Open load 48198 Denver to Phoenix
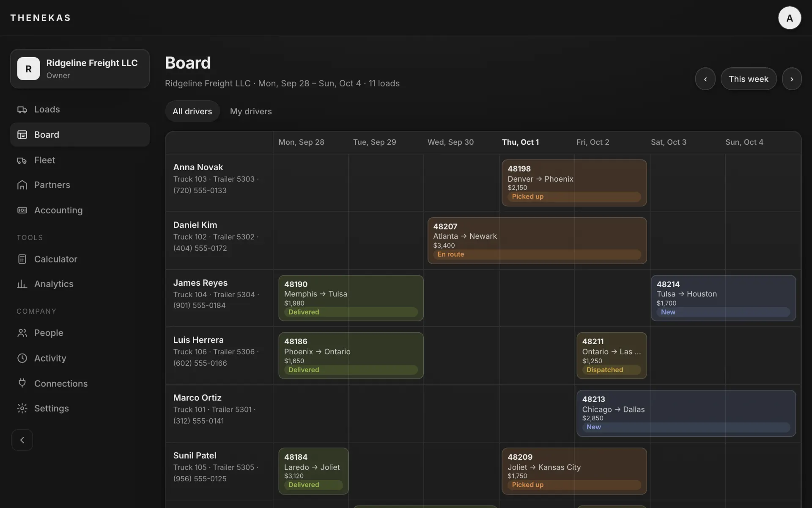 coord(574,183)
